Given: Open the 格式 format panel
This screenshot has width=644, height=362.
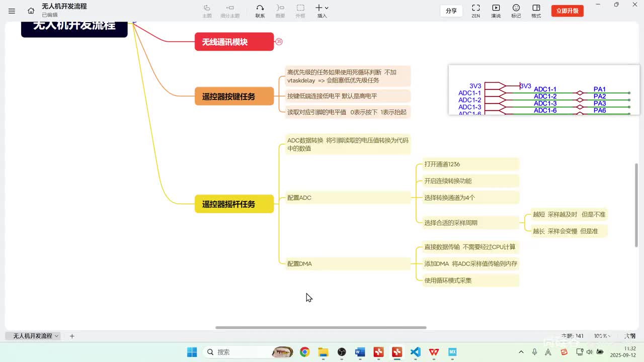Looking at the screenshot, I should coord(536,11).
